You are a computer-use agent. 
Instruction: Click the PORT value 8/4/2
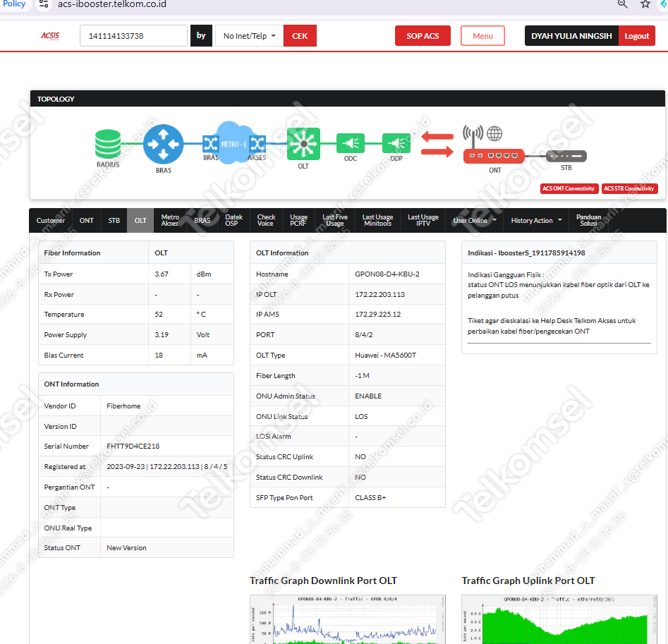[x=363, y=335]
